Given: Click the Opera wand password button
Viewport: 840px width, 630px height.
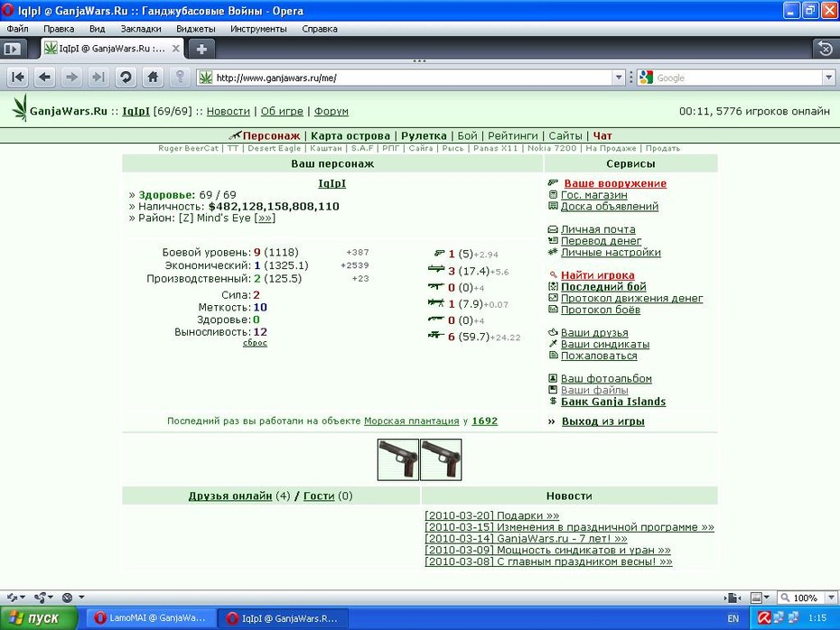Looking at the screenshot, I should point(180,78).
